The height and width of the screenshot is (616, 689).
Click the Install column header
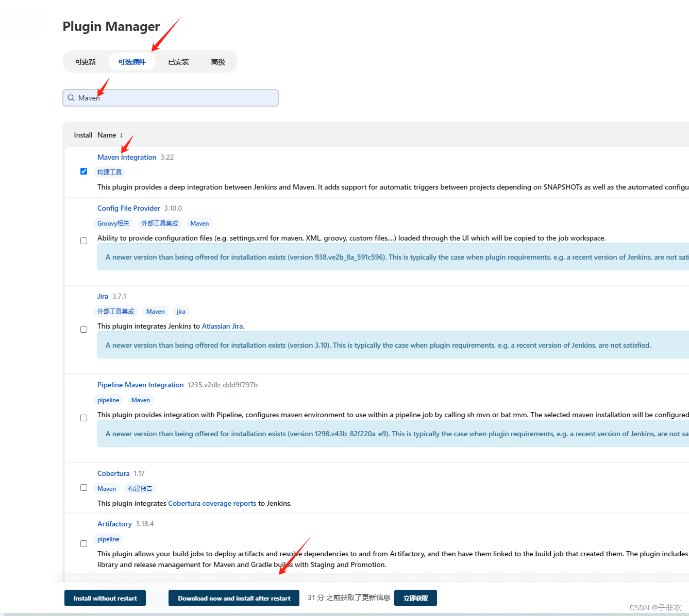tap(83, 135)
